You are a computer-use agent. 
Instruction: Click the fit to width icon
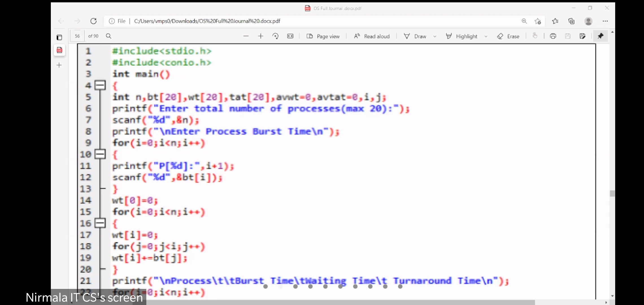coord(290,36)
